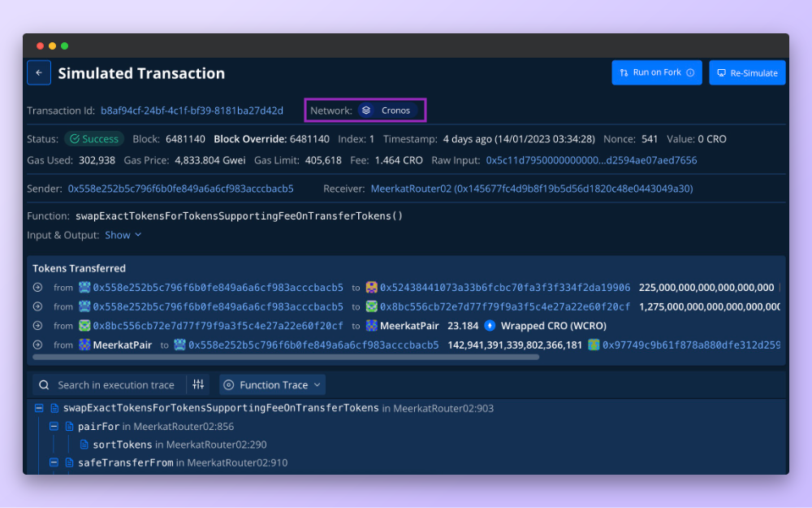812x508 pixels.
Task: Open the Transaction Id link b8af94cf-24bf
Action: point(192,111)
